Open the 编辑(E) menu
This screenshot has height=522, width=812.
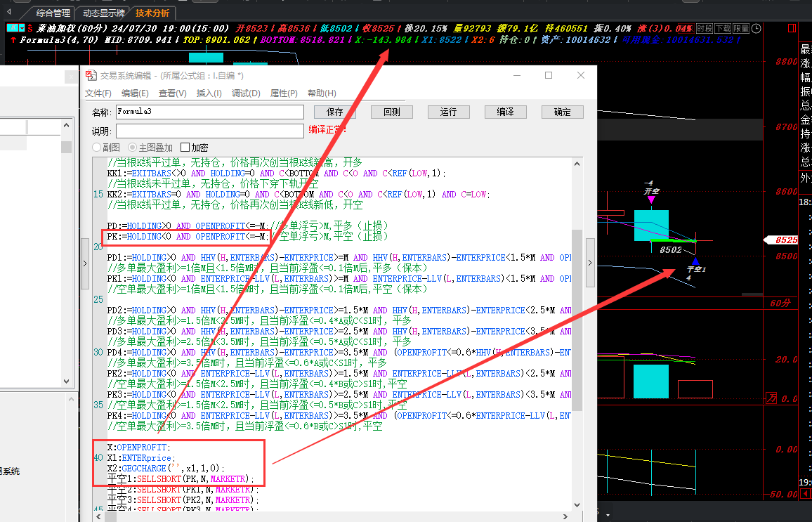pos(135,93)
